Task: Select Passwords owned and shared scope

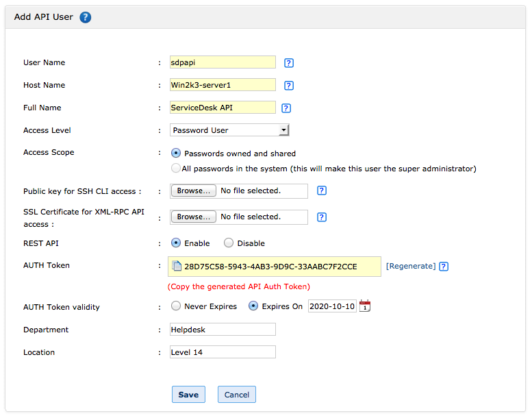Action: coord(176,153)
